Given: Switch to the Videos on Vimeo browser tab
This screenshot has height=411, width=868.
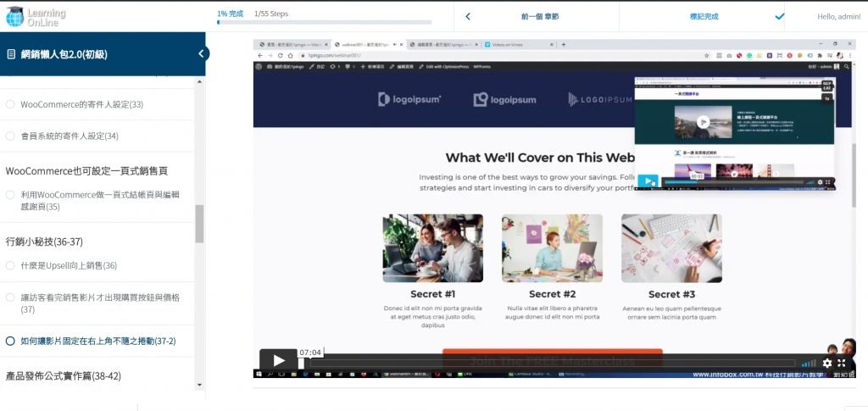Looking at the screenshot, I should [520, 44].
